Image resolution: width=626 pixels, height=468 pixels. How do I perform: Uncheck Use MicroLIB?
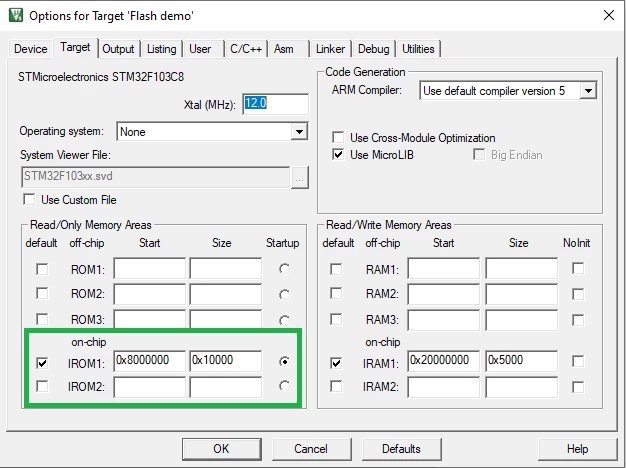(338, 155)
